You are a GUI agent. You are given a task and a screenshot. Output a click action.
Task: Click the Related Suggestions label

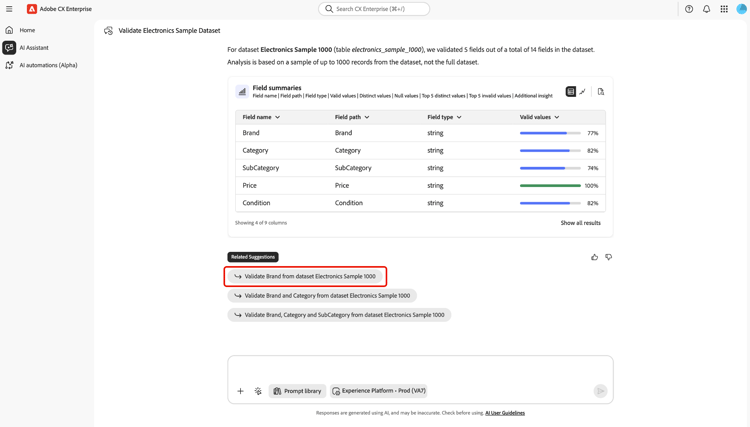click(x=253, y=257)
